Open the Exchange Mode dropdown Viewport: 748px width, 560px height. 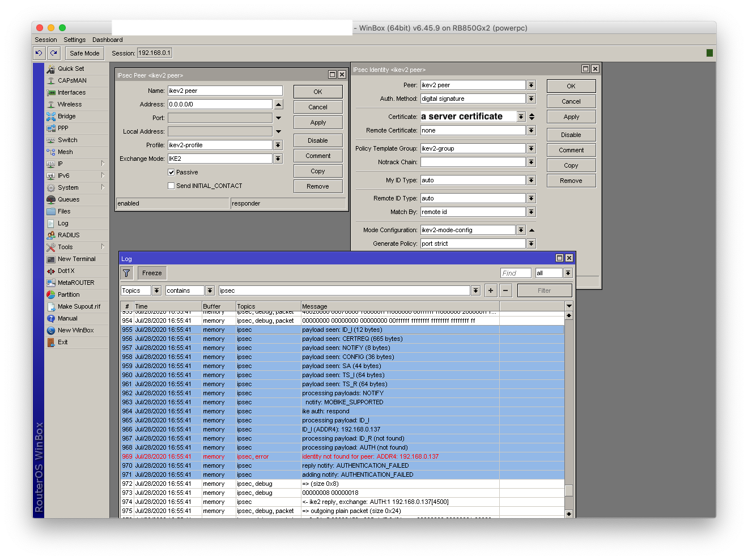tap(278, 159)
